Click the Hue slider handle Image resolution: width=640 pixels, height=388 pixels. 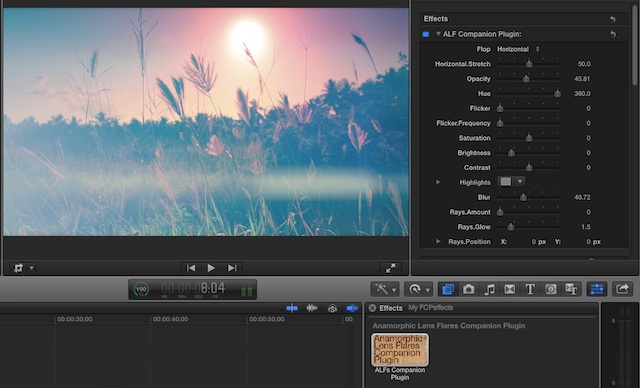point(557,93)
